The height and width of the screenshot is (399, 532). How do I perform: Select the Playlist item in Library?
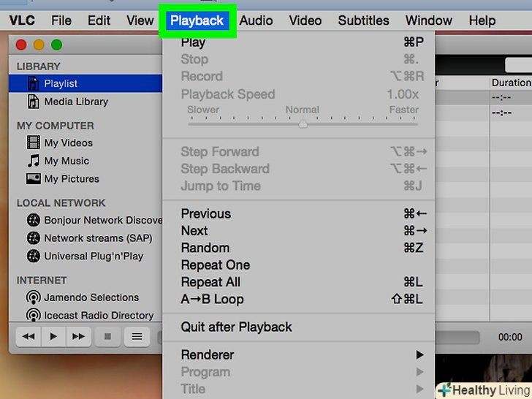click(x=85, y=83)
